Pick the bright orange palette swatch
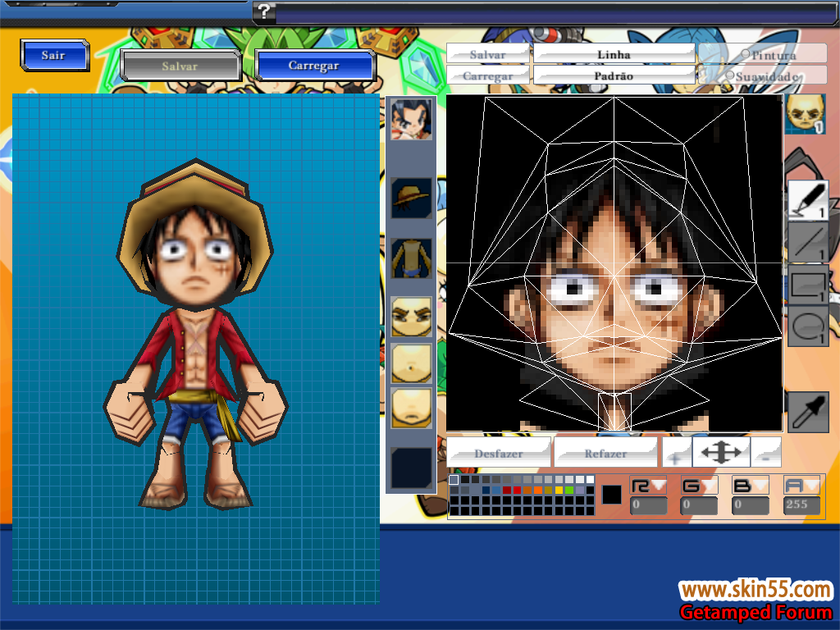 [x=538, y=490]
